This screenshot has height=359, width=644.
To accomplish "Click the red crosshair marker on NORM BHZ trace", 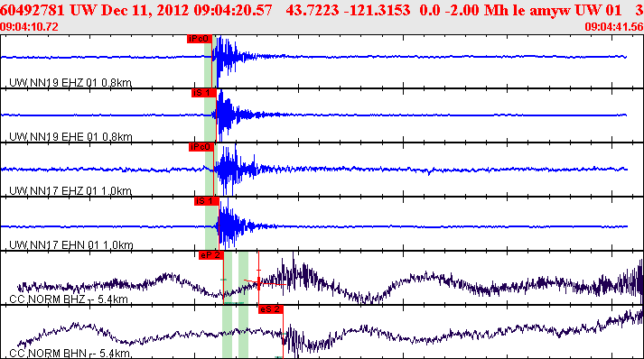I will point(258,281).
